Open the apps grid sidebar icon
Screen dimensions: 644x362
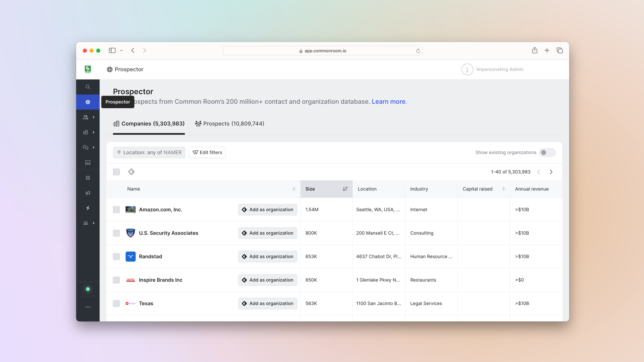click(88, 178)
